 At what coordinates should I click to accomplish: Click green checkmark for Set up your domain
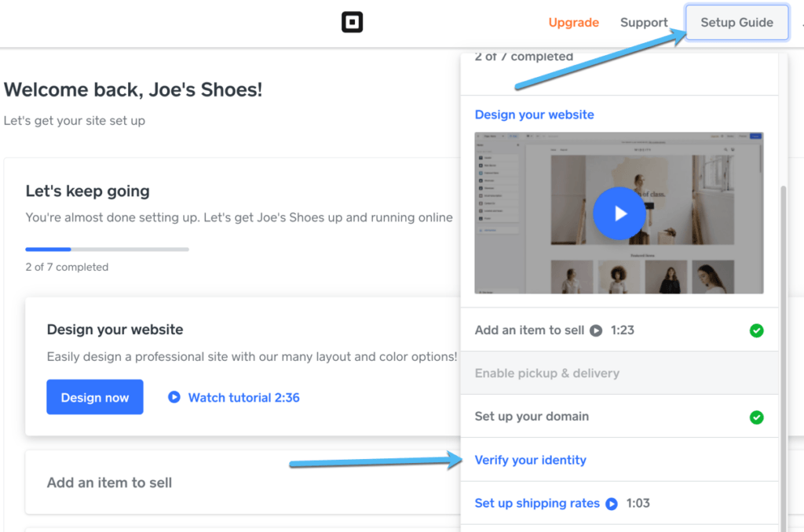[x=756, y=417]
